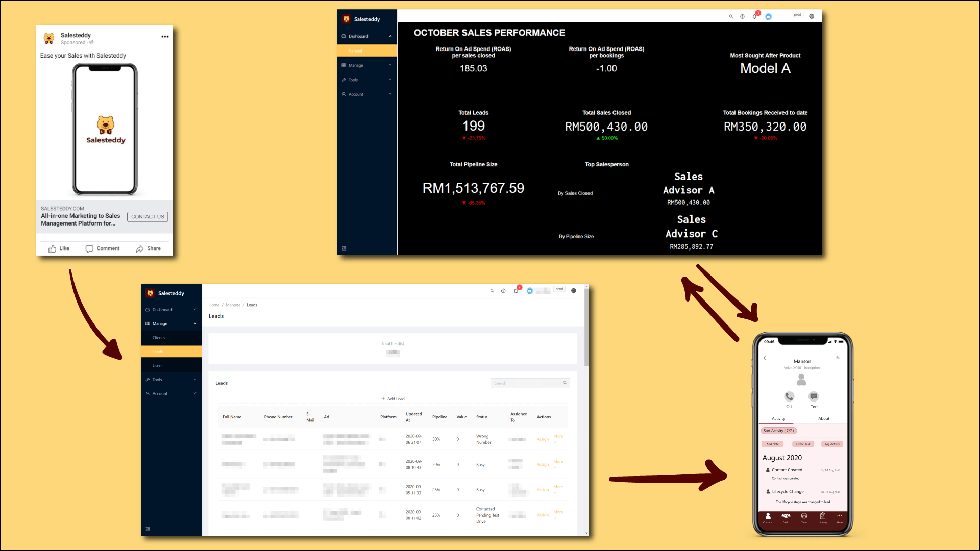Switch to the Activity tab on phone
Screen dimensions: 980x551
coord(778,419)
